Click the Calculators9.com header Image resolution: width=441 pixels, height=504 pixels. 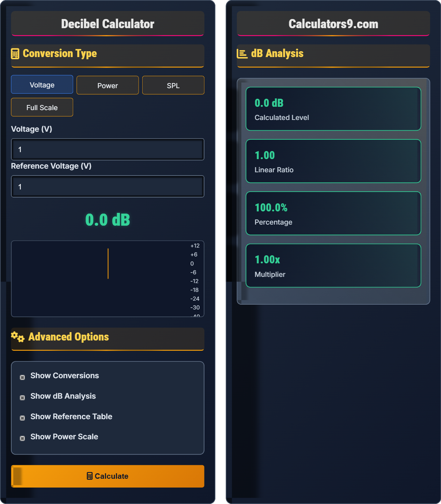pos(333,24)
